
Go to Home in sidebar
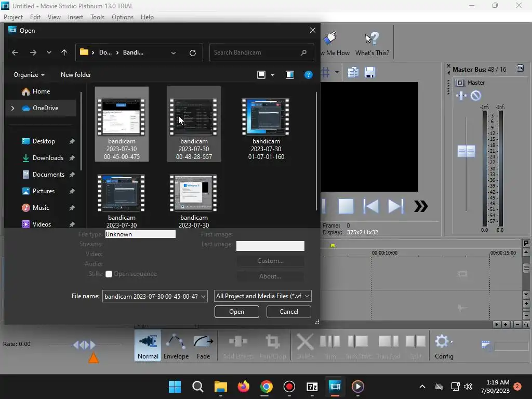(x=41, y=91)
